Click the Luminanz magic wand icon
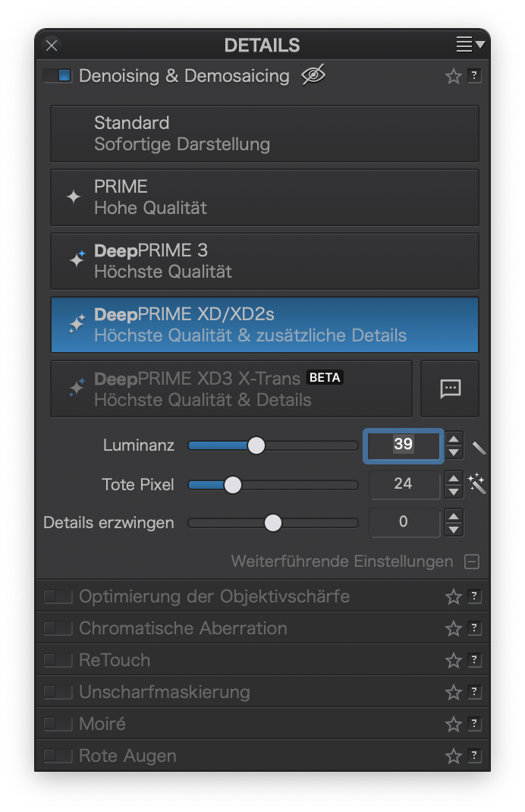This screenshot has width=525, height=812. coord(479,448)
